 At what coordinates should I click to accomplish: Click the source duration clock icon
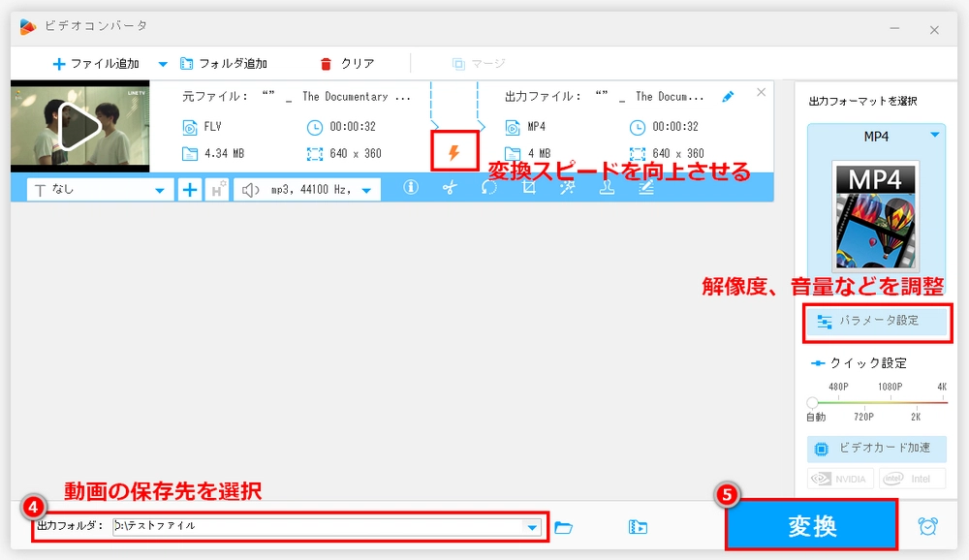coord(315,127)
